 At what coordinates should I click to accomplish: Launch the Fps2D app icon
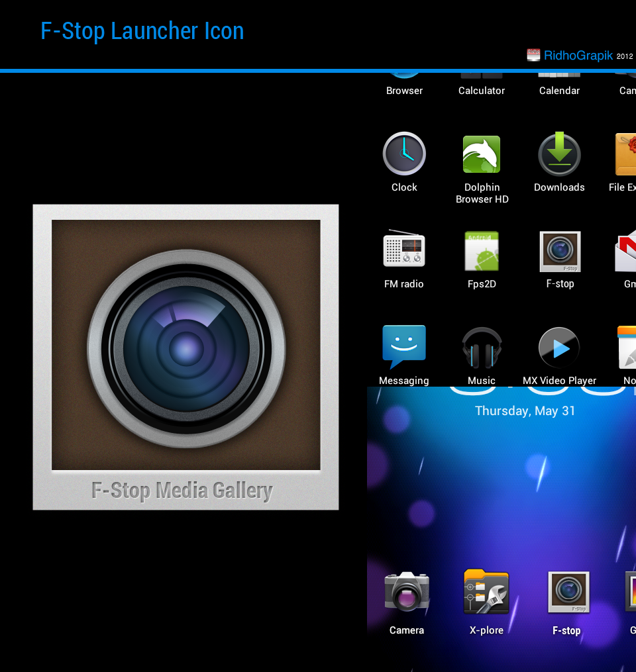482,251
